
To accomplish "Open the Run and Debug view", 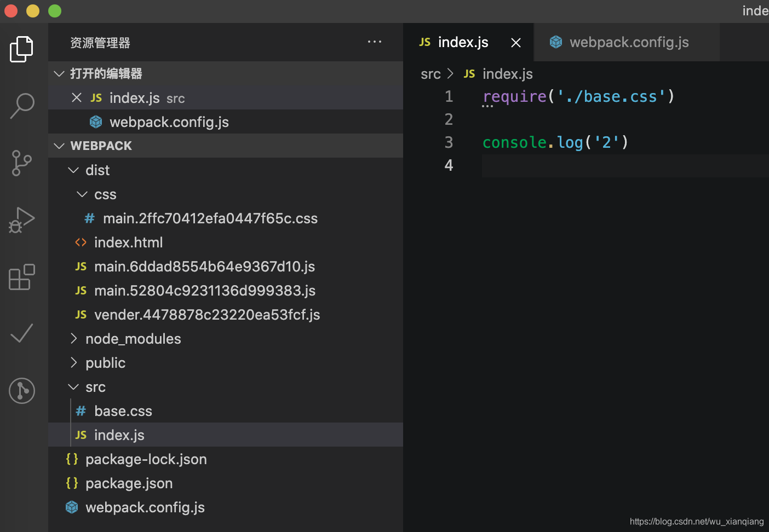I will tap(22, 220).
